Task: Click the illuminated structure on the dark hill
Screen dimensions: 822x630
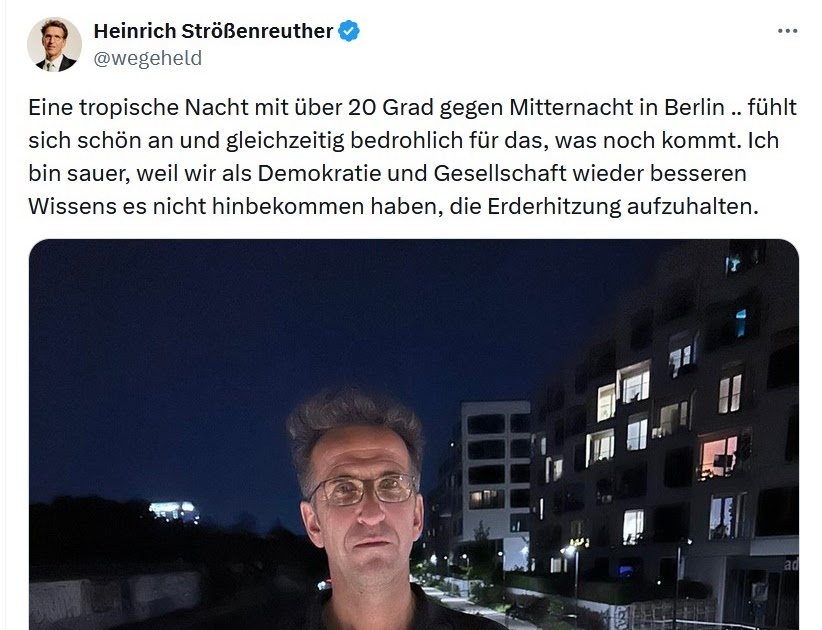Action: pyautogui.click(x=173, y=510)
